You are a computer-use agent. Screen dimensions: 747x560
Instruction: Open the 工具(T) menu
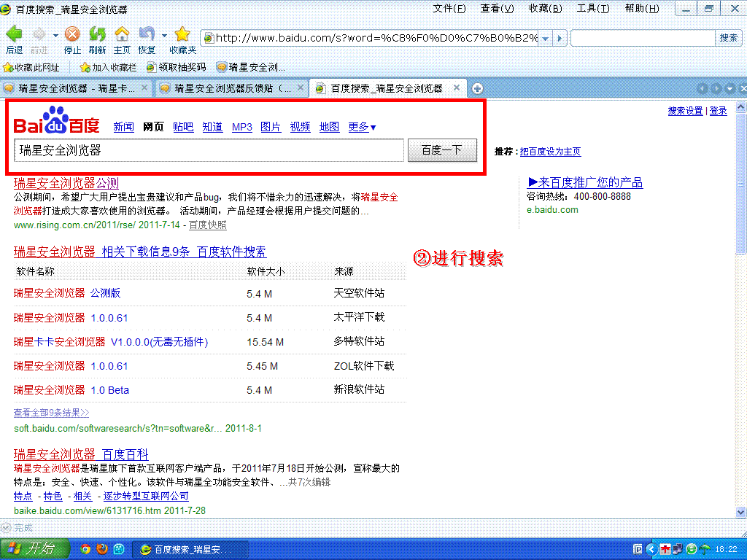pos(593,9)
